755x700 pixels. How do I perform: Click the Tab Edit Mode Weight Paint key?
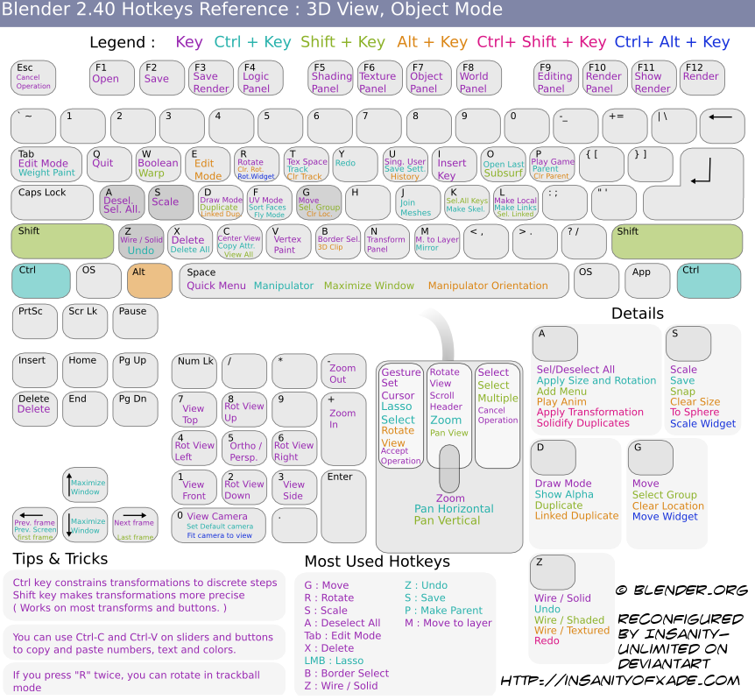(46, 165)
